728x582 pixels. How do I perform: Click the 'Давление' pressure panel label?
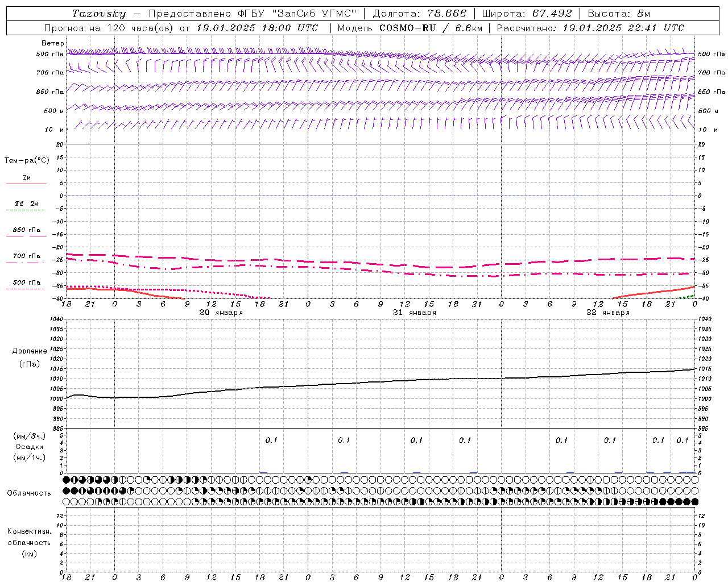30,351
